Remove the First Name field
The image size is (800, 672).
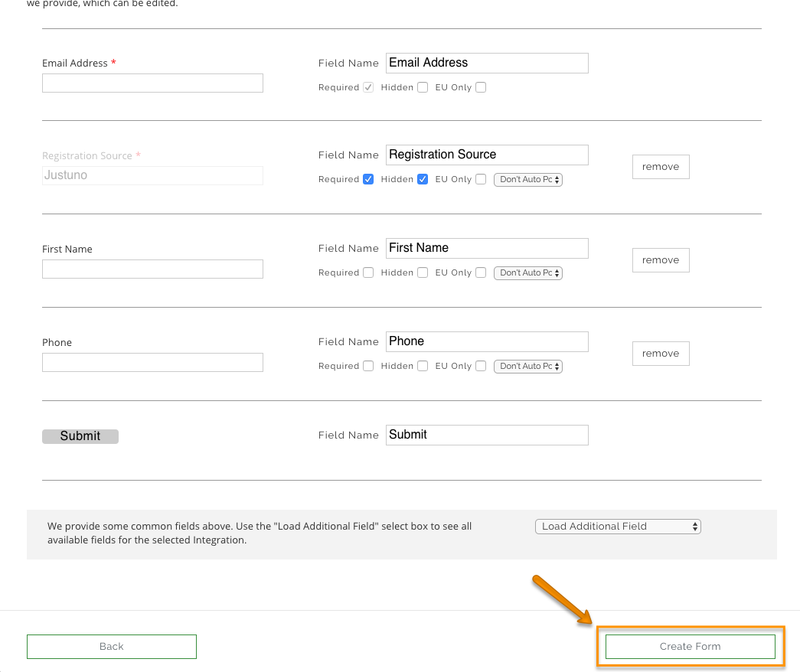[661, 260]
